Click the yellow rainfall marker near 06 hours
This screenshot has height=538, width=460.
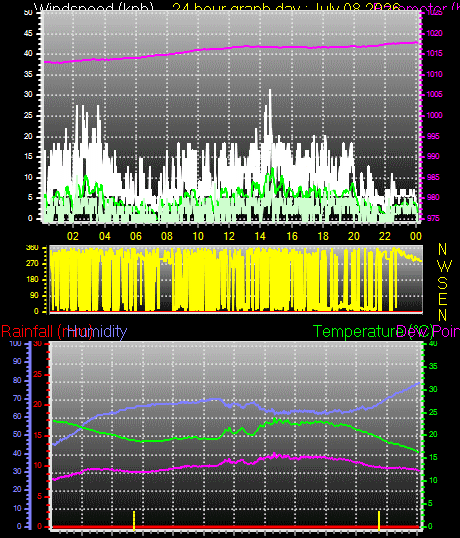134,521
